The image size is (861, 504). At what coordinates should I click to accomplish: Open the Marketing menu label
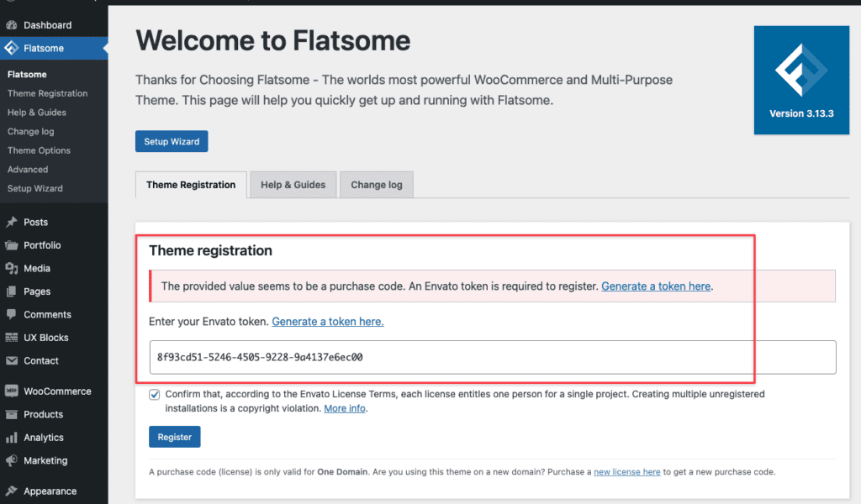click(45, 460)
